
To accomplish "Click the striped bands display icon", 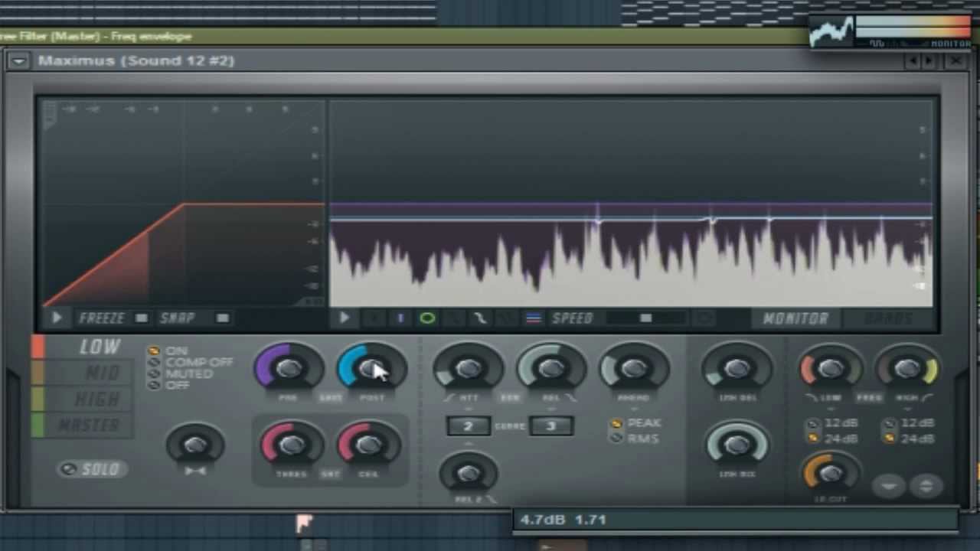I will [534, 318].
